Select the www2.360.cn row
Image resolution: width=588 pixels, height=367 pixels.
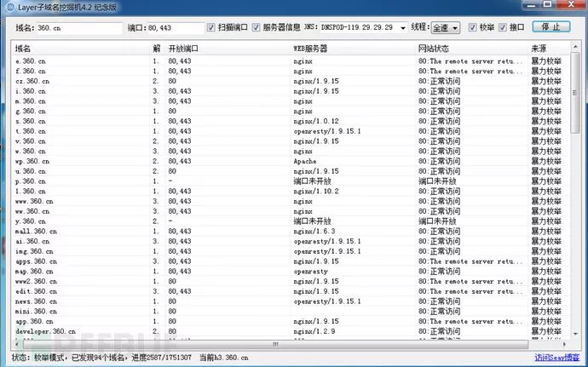[291, 282]
